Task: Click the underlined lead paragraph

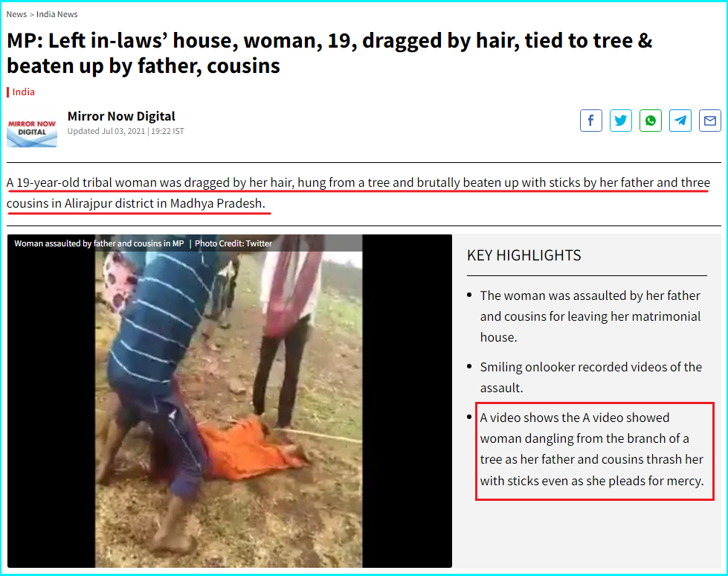Action: point(358,193)
